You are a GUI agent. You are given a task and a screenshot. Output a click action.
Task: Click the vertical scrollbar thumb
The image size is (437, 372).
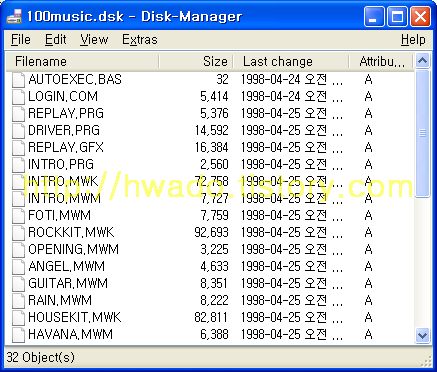tap(423, 133)
